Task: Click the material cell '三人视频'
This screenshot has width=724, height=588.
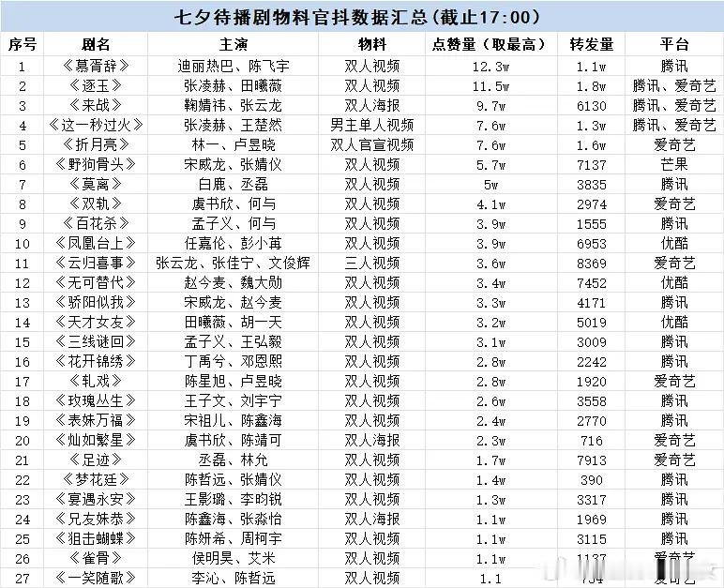Action: (x=371, y=263)
